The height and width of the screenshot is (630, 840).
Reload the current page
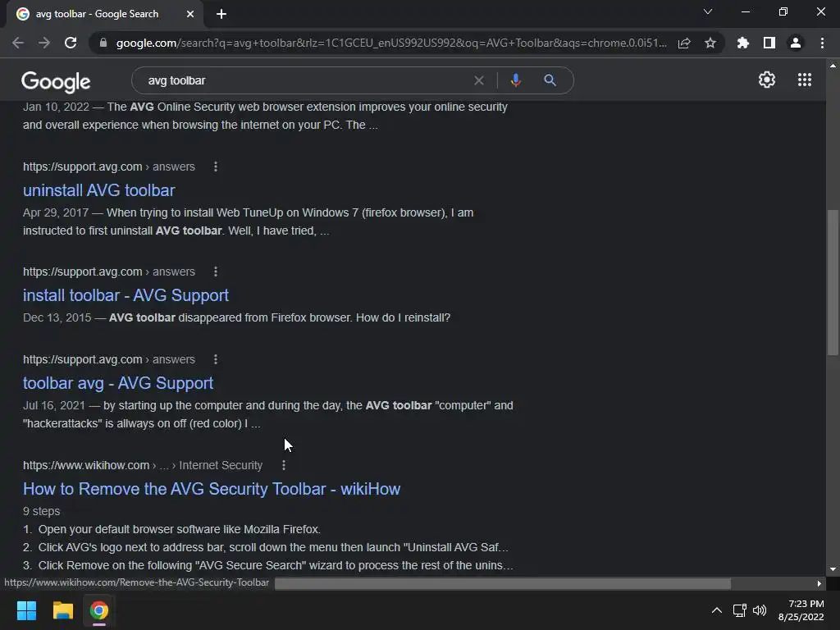point(71,43)
